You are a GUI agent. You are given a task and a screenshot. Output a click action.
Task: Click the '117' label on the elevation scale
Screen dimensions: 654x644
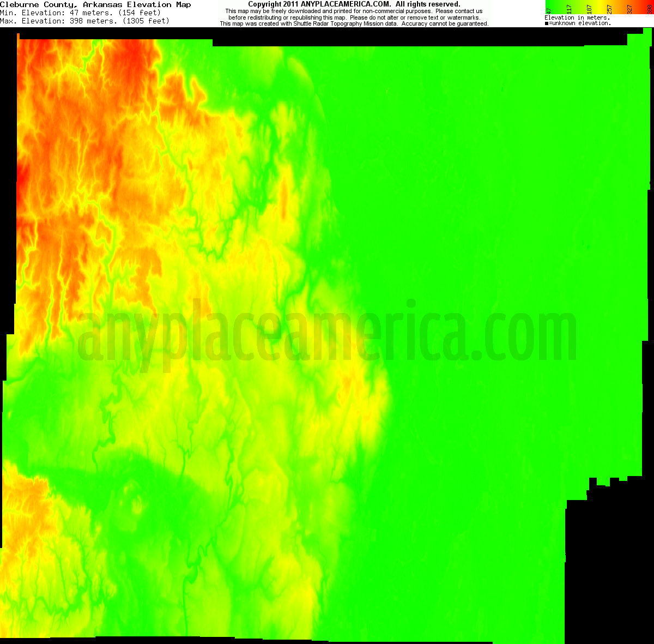pos(568,9)
